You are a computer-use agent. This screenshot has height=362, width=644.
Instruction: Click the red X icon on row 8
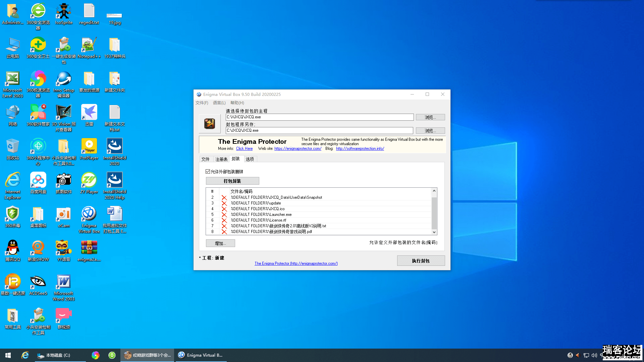point(224,232)
